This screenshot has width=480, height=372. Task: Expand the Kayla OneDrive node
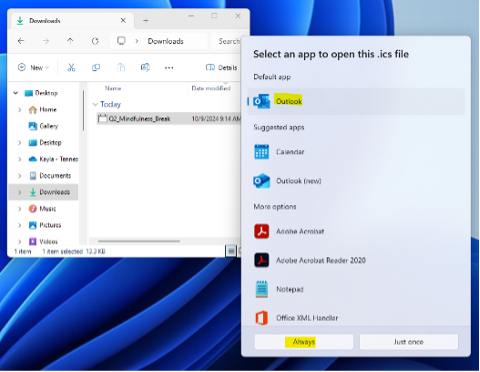[x=19, y=159]
